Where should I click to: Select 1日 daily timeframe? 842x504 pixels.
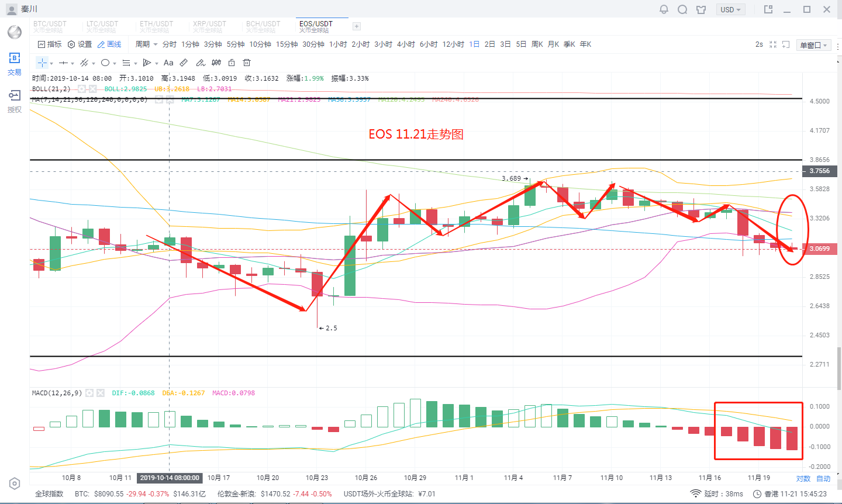474,44
